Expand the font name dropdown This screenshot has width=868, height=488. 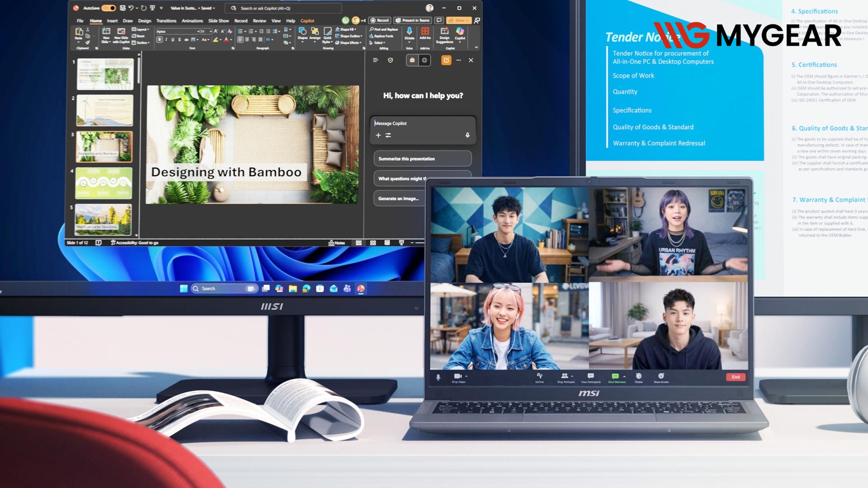pos(198,31)
